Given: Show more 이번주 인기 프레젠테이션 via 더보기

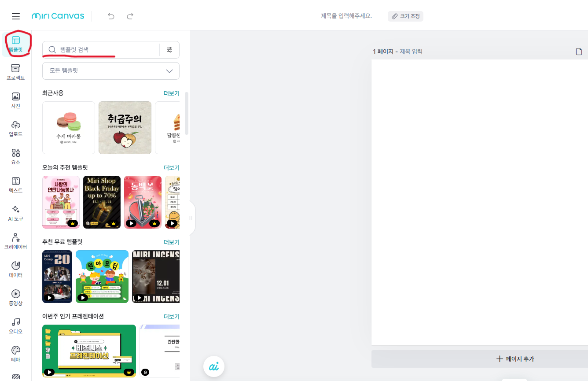Looking at the screenshot, I should pos(171,316).
